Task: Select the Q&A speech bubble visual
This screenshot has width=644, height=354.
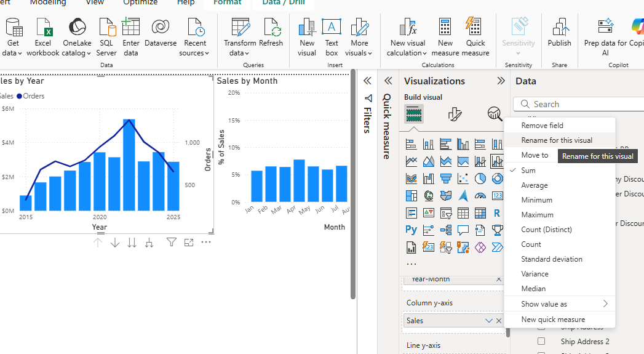Action: click(463, 230)
